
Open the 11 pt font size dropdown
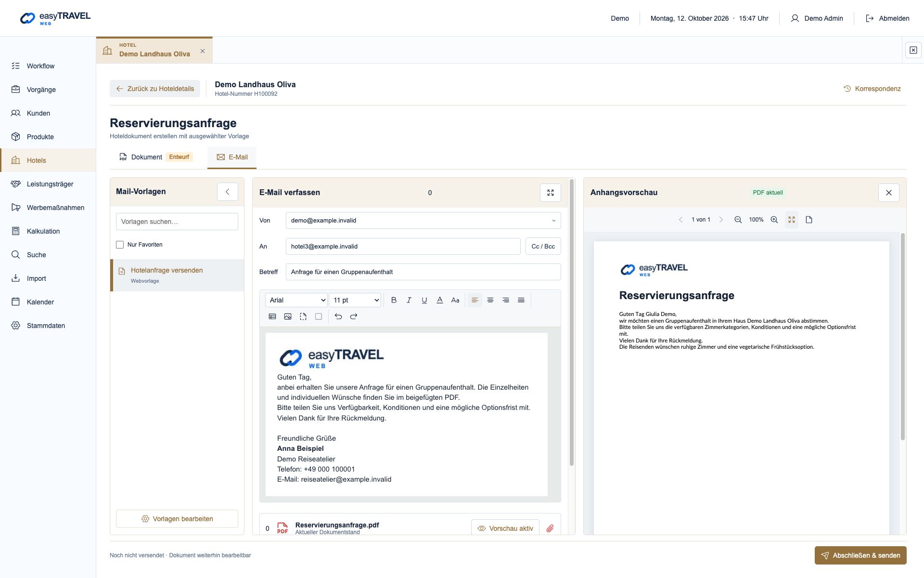pyautogui.click(x=355, y=300)
